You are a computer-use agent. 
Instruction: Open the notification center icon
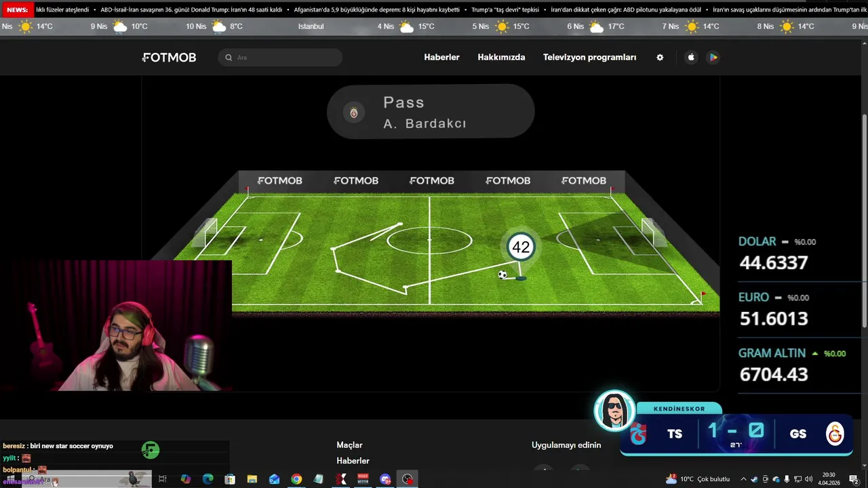pos(854,479)
